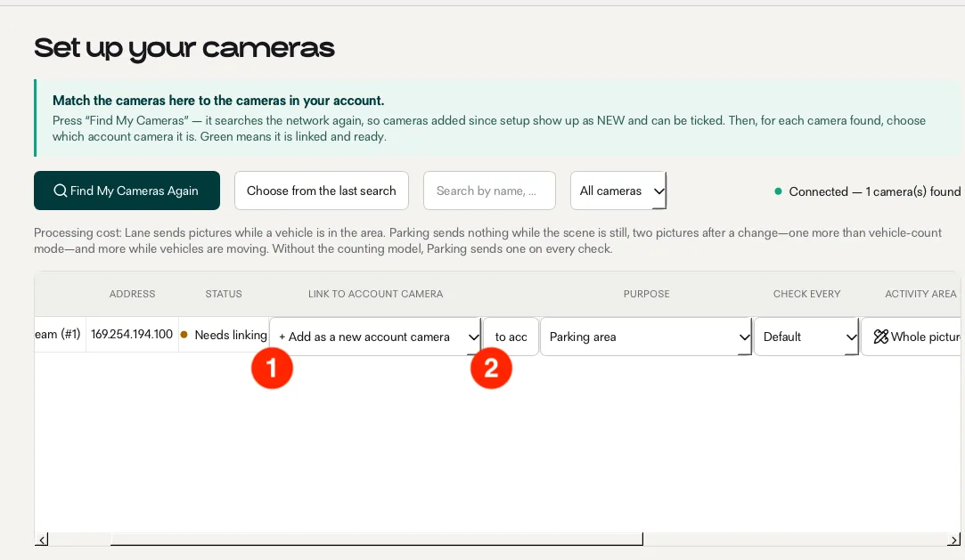Click the truncated 'to acc' button

click(x=511, y=337)
